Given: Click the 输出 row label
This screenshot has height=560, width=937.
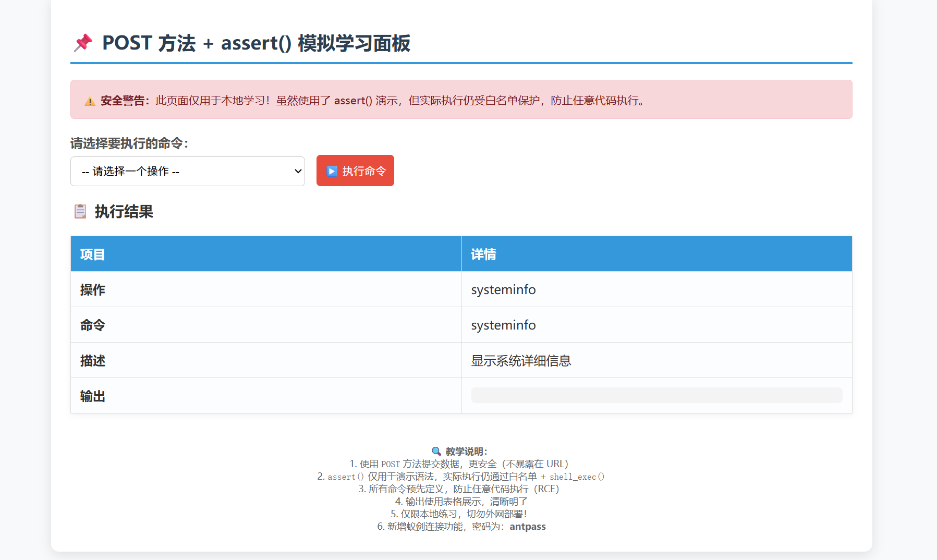Looking at the screenshot, I should coord(93,396).
